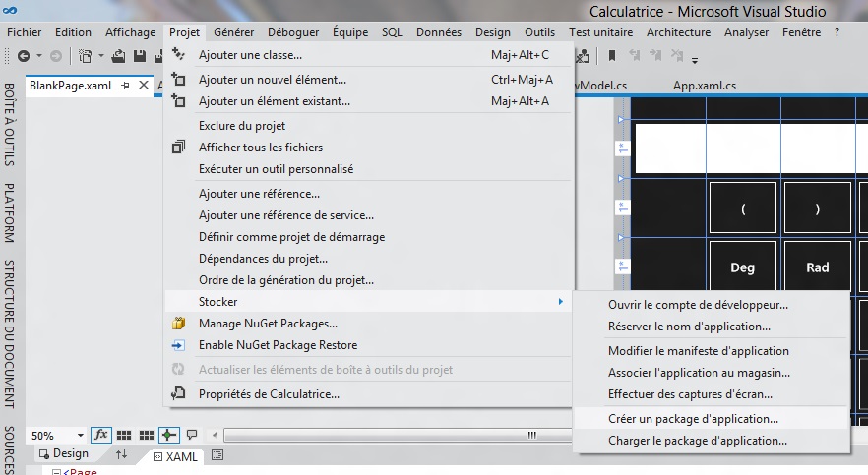Image resolution: width=868 pixels, height=475 pixels.
Task: Choose Définir comme projet de démarrage
Action: [369, 237]
